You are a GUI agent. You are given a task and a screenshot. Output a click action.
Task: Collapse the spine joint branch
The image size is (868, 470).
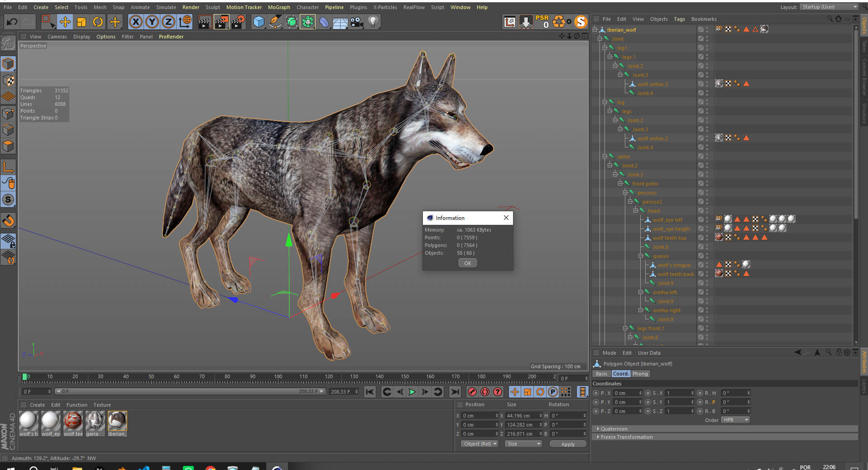[605, 156]
